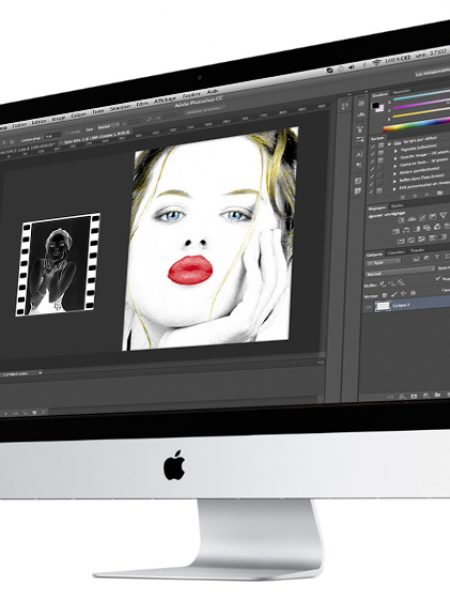
Task: Add a Photo Filter adjustment layer
Action: coord(426,228)
